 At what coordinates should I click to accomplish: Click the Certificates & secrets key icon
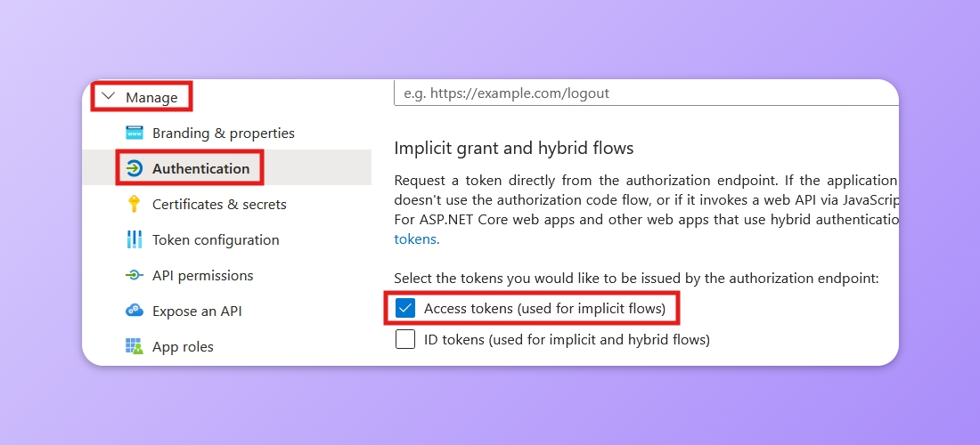tap(134, 204)
